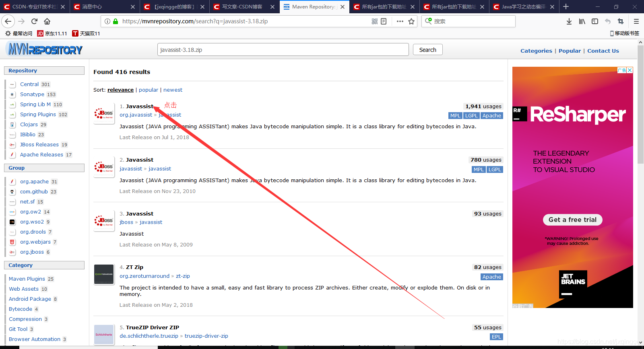Open 天猫双11 bookmark
This screenshot has width=644, height=349.
click(86, 33)
